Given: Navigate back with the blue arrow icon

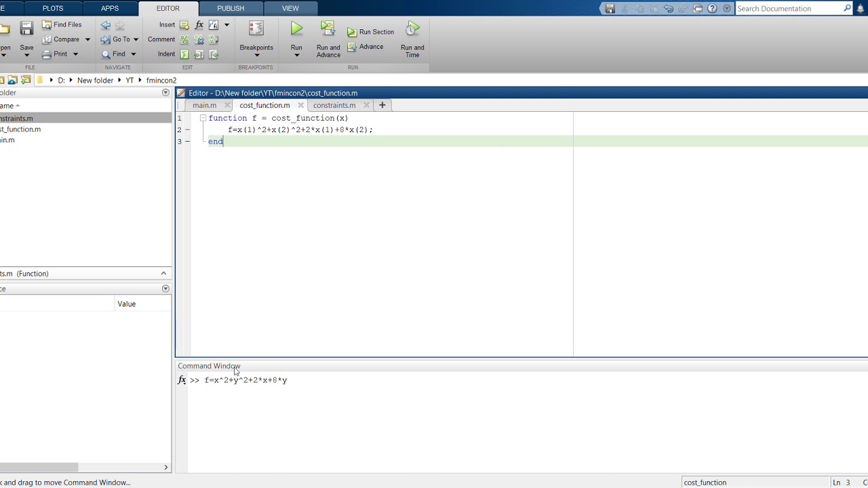Looking at the screenshot, I should (x=106, y=25).
